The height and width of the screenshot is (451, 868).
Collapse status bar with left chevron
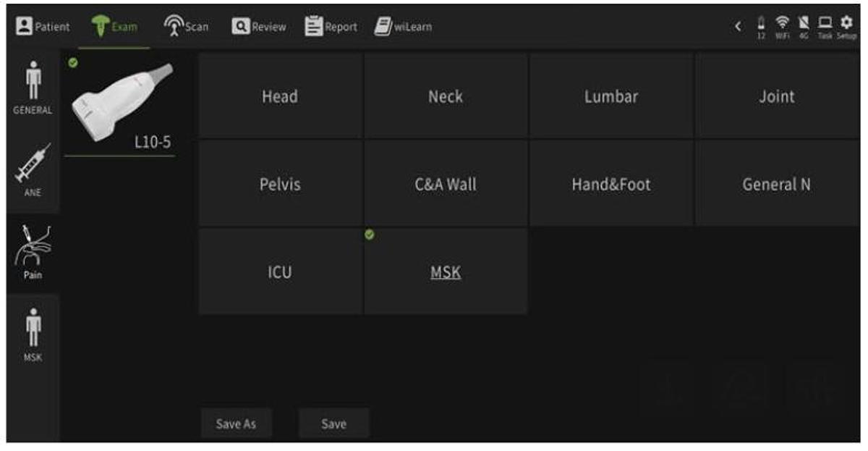click(x=739, y=27)
